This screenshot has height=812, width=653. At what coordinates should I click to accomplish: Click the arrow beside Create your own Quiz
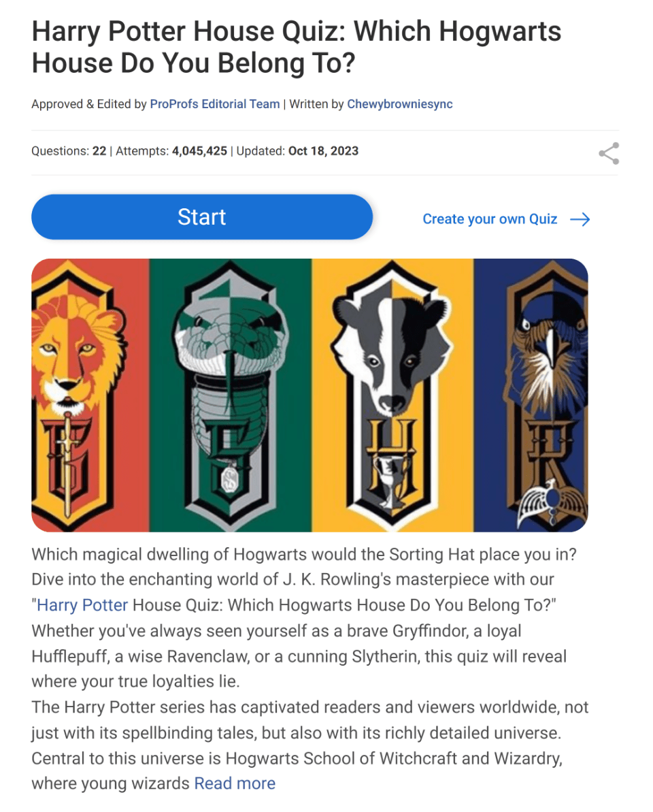coord(580,220)
